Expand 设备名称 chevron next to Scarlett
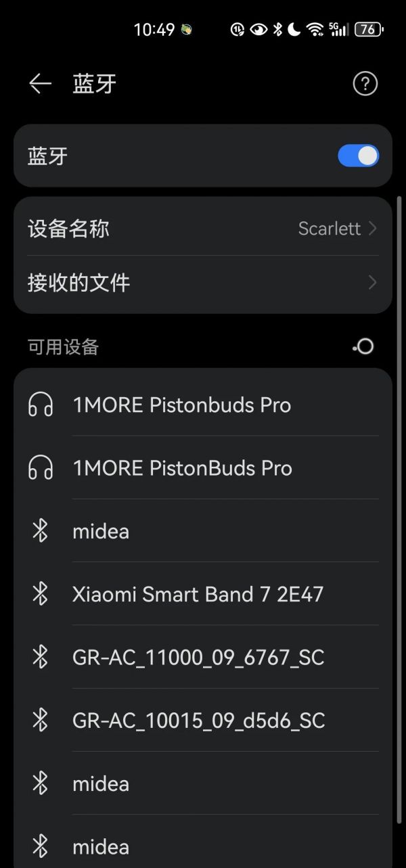406x868 pixels. pos(372,229)
